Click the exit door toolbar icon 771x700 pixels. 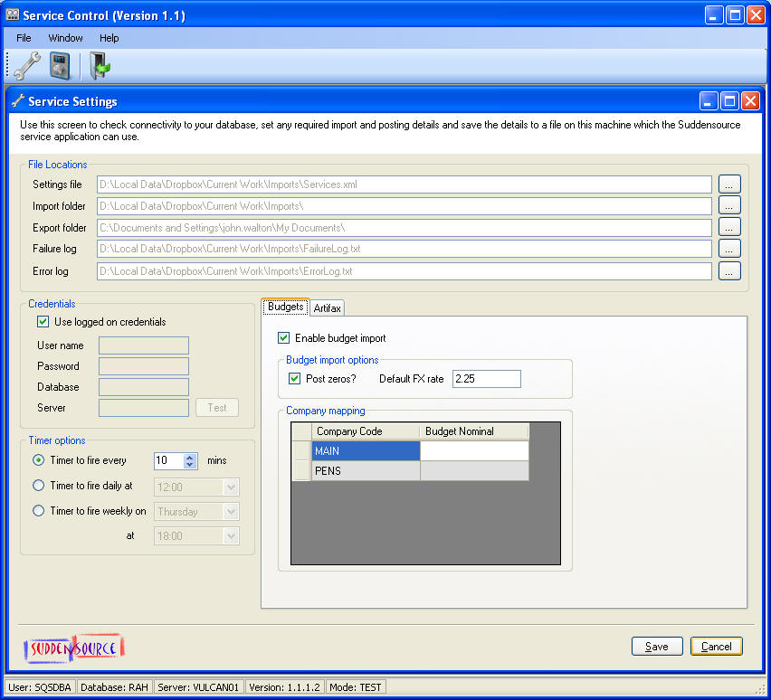tap(100, 65)
